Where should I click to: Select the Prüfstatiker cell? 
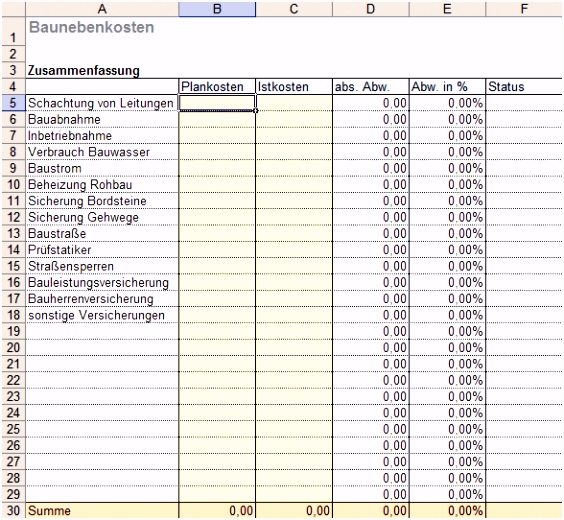point(102,250)
